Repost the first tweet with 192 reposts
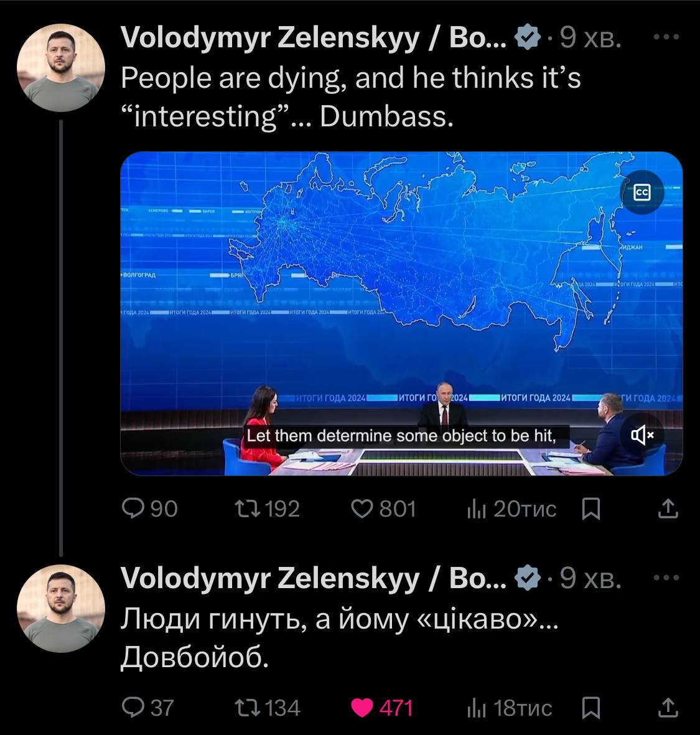The width and height of the screenshot is (700, 735). 243,509
